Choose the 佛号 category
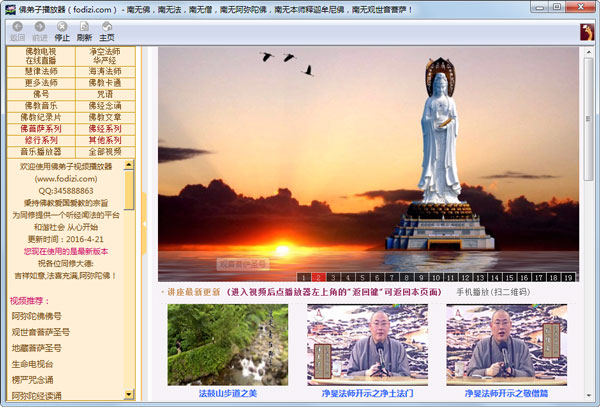Screen dimensions: 600x407 [x=41, y=94]
